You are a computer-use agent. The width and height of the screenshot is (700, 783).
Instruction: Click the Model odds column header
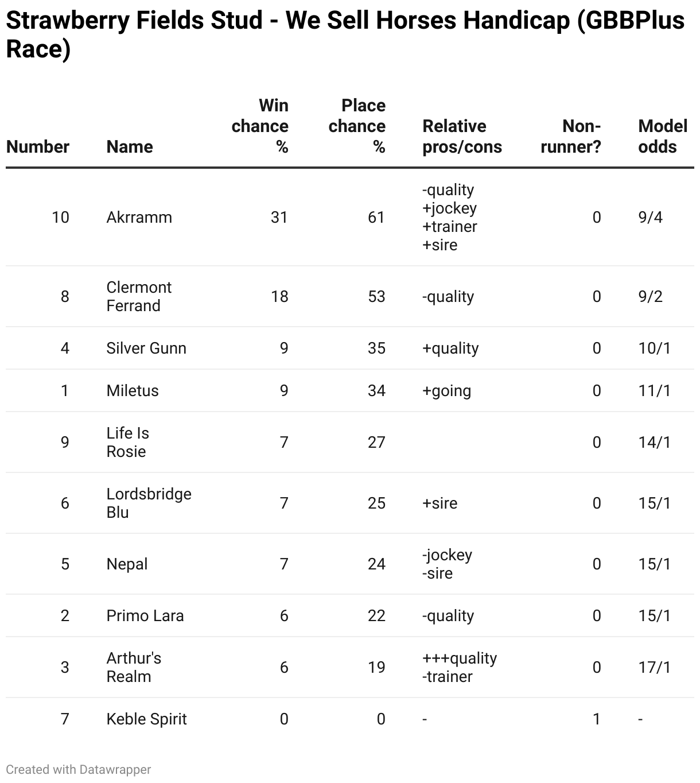tap(663, 136)
